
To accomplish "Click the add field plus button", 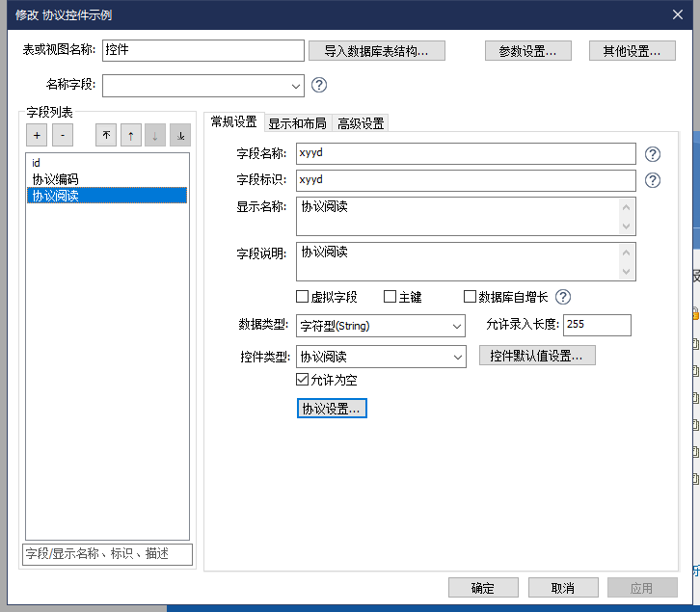I will pyautogui.click(x=36, y=136).
